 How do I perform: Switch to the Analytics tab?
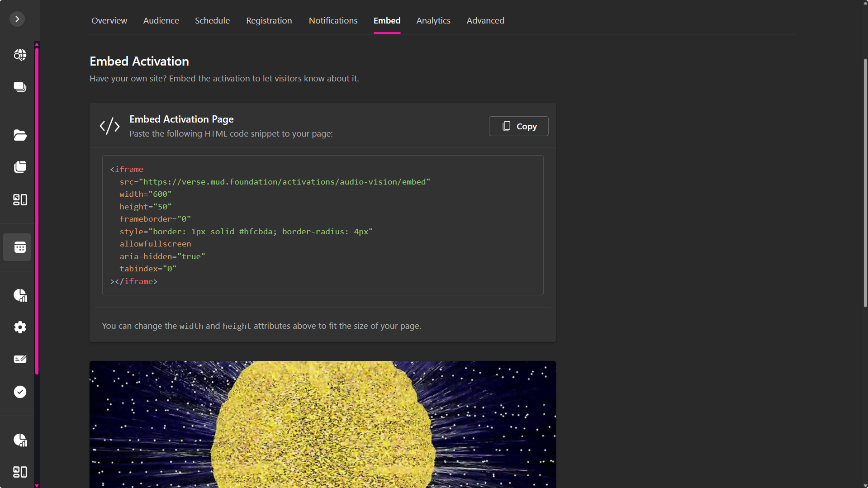tap(433, 21)
